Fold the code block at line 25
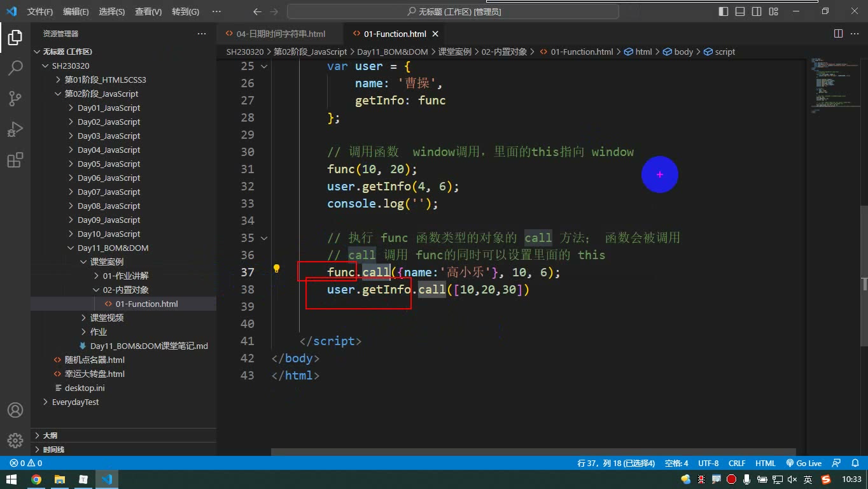868x489 pixels. 264,66
